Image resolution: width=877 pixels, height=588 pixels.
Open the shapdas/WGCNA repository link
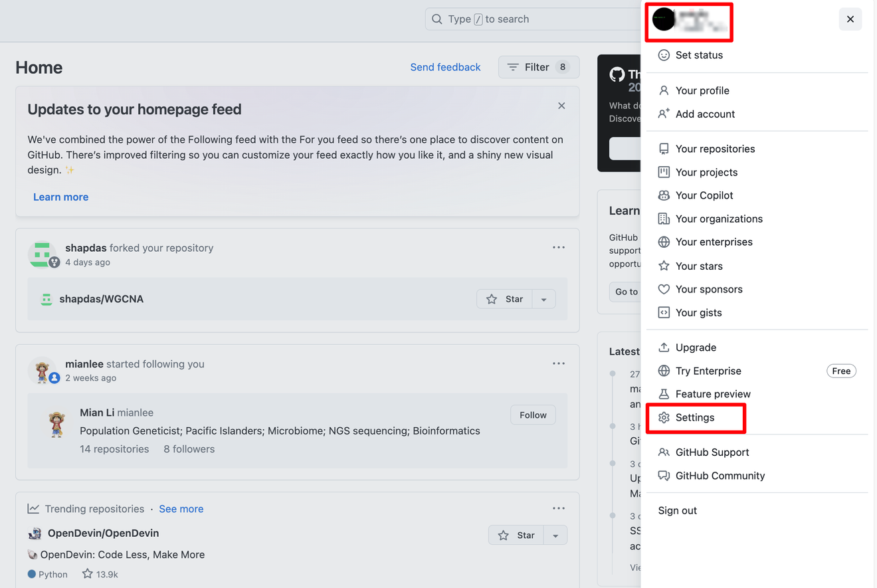click(101, 299)
